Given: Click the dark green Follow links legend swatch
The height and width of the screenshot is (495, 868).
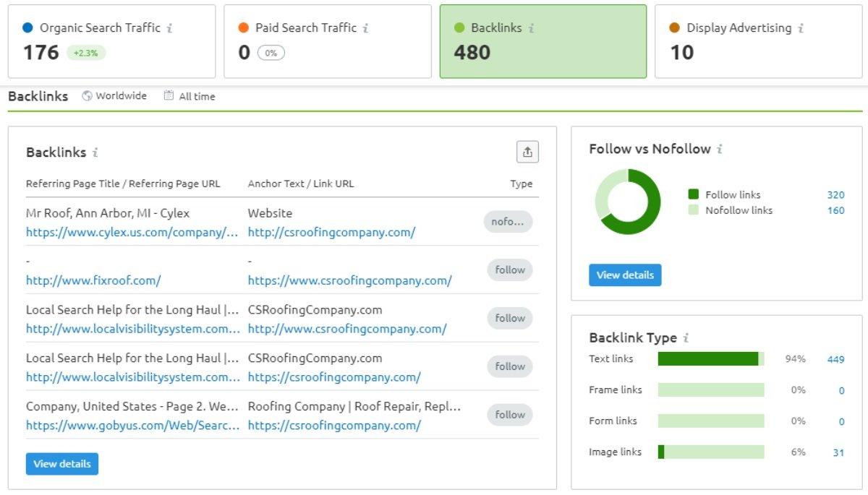Looking at the screenshot, I should 694,194.
